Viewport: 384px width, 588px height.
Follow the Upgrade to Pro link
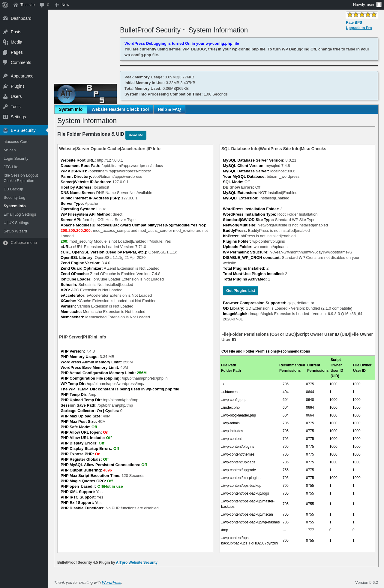(x=359, y=28)
